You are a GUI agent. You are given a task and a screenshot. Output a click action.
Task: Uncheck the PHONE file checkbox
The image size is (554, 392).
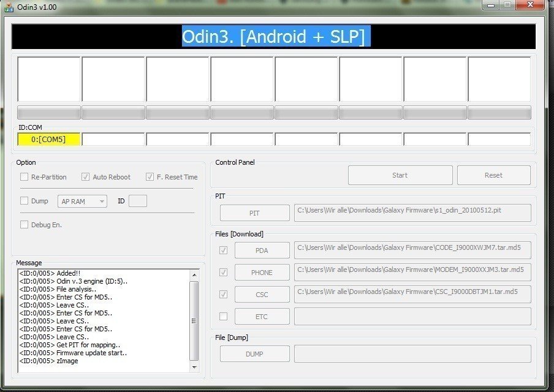(x=223, y=273)
